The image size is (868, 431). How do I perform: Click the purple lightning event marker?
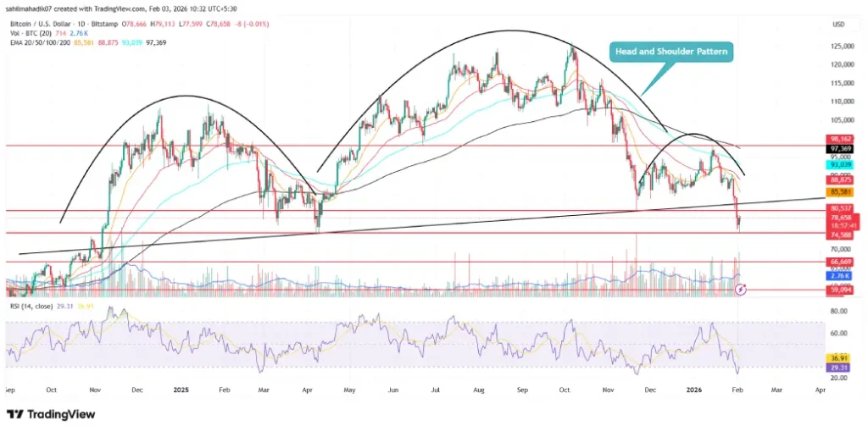click(x=742, y=290)
